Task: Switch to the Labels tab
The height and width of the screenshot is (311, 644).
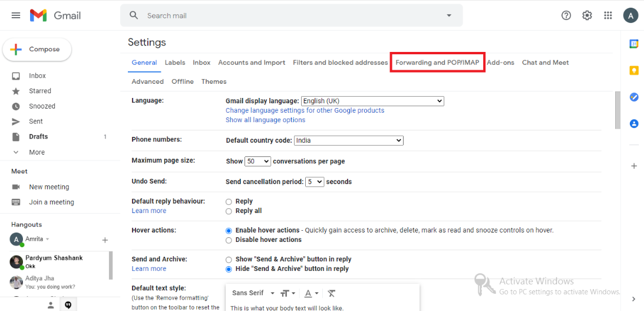Action: [174, 63]
